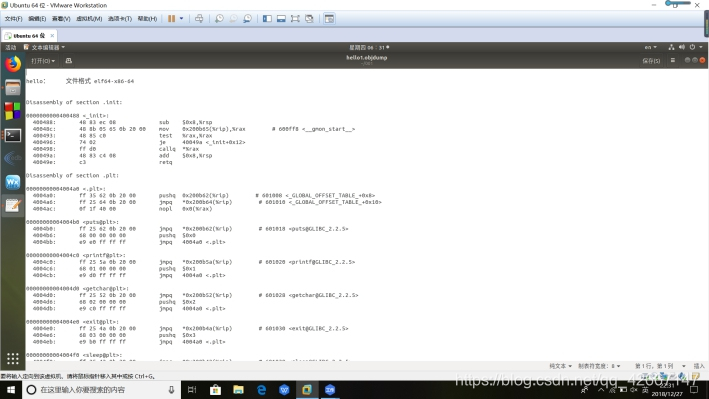Switch to Unity mode icon
The image size is (709, 399).
(x=309, y=19)
